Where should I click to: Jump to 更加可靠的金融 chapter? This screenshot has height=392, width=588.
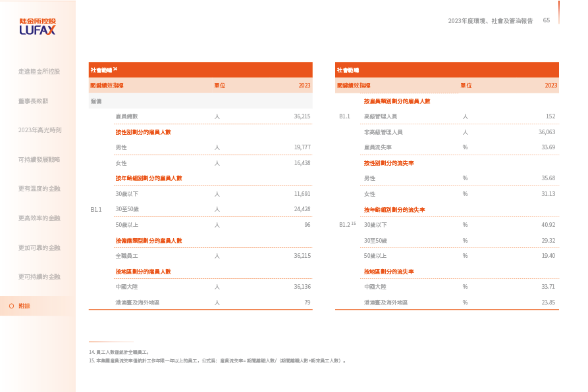click(39, 247)
